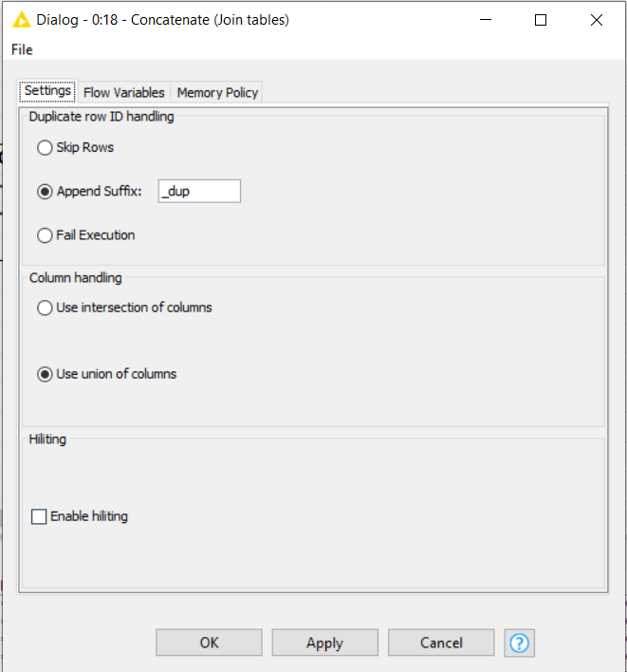This screenshot has width=627, height=672.
Task: Select the Fail Execution option
Action: (45, 235)
